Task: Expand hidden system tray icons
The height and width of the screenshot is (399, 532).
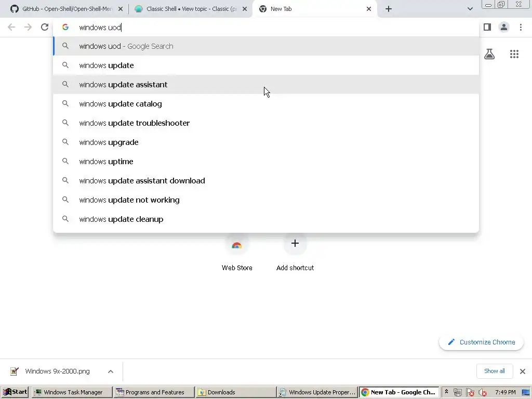Action: (446, 392)
